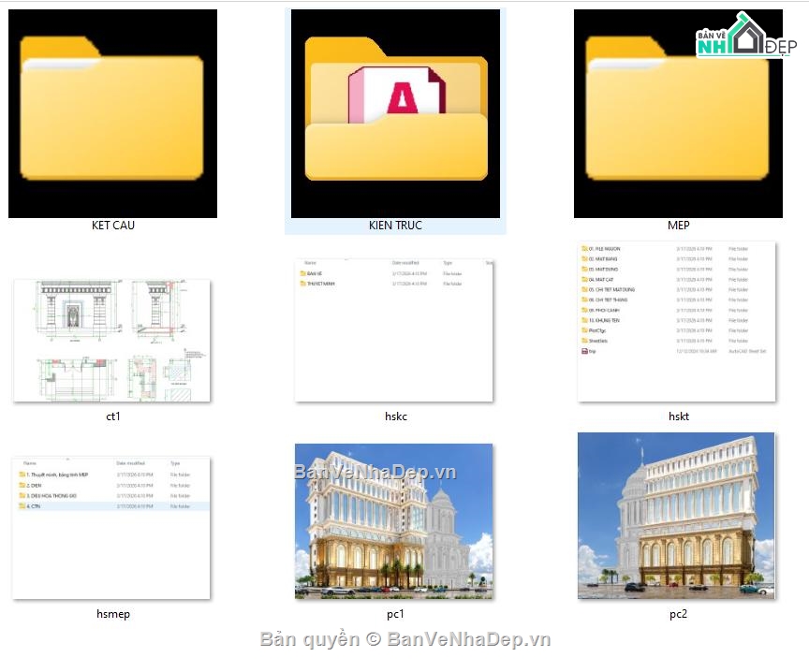Viewport: 809px width, 672px height.
Task: Click the Bản quyền BanVeNhaDep.vn watermark text
Action: (x=405, y=639)
